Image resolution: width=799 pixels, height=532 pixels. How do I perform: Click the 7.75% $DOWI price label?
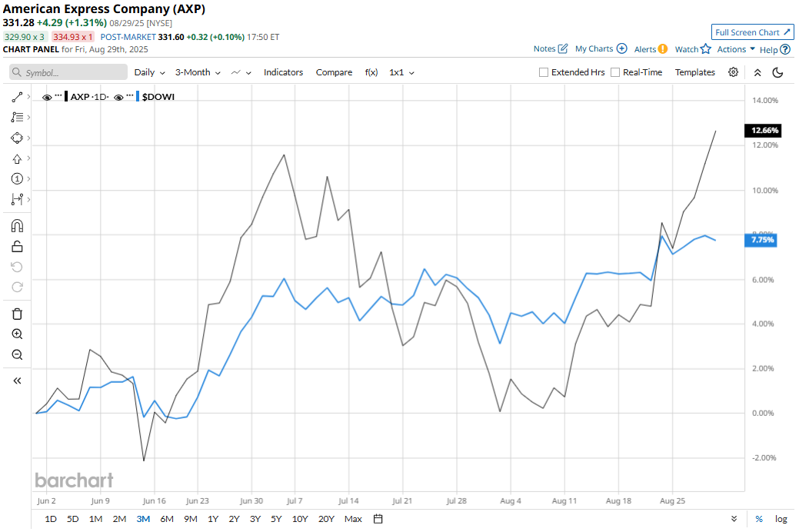(761, 240)
